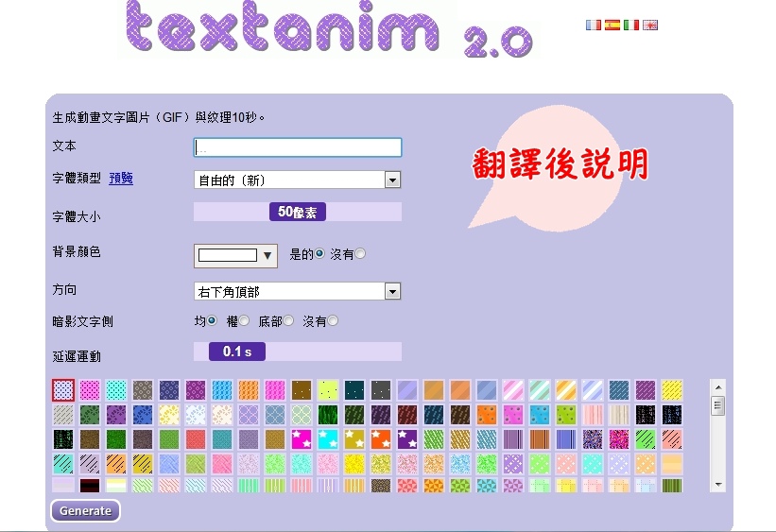Choose the selected lavender dotted texture
Image resolution: width=776 pixels, height=532 pixels.
[62, 390]
